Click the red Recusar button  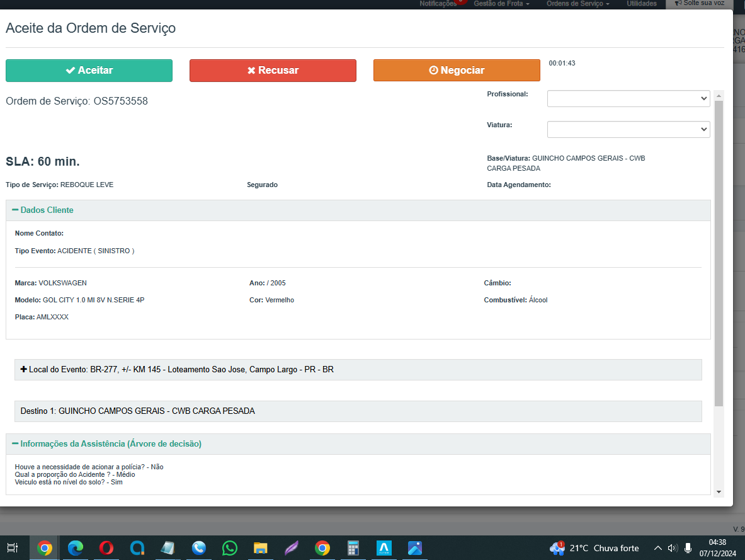click(273, 71)
